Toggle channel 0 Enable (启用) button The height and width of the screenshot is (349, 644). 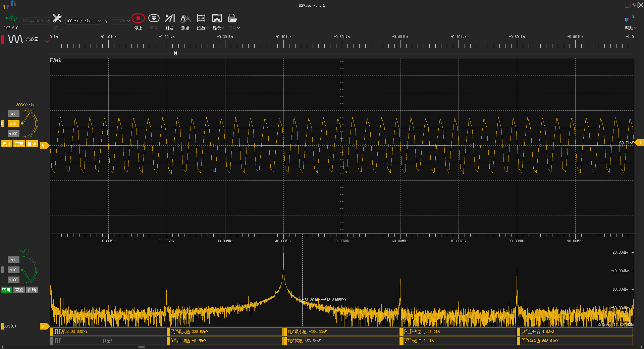(x=6, y=144)
